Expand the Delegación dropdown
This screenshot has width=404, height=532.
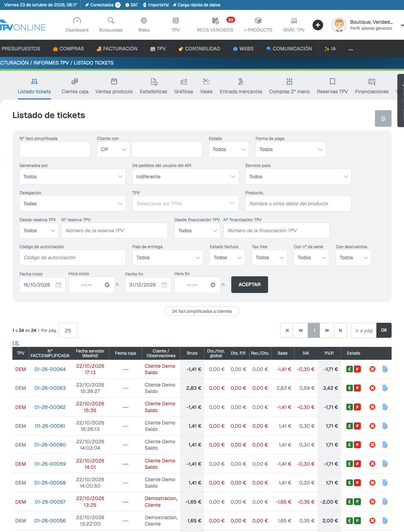(x=73, y=204)
